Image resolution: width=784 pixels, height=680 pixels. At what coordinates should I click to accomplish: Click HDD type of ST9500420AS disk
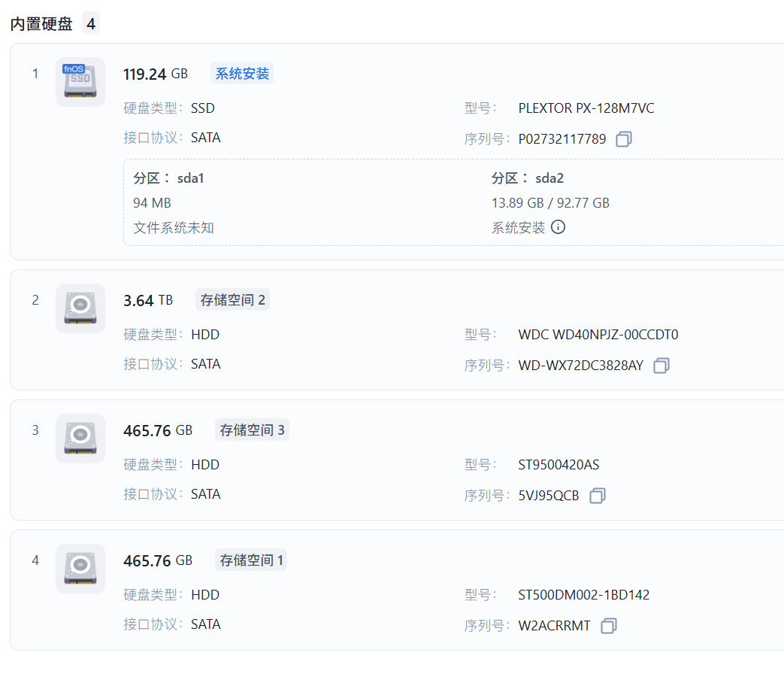pos(205,464)
